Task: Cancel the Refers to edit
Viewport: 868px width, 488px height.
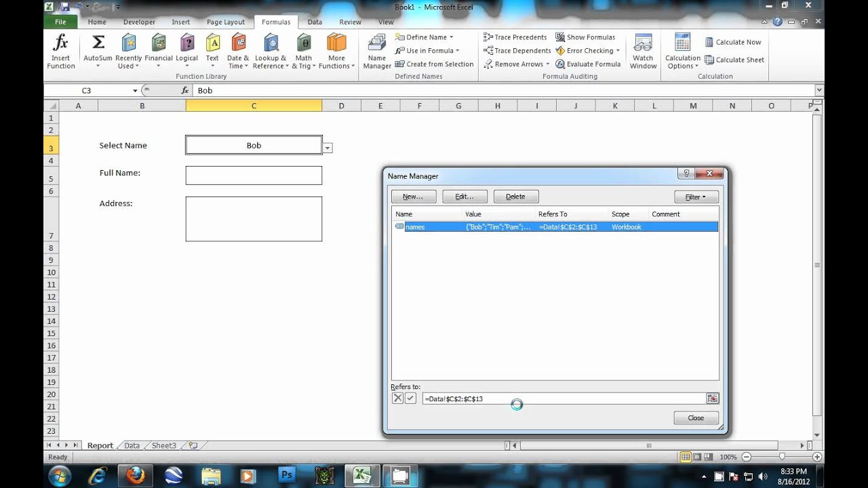Action: [398, 399]
